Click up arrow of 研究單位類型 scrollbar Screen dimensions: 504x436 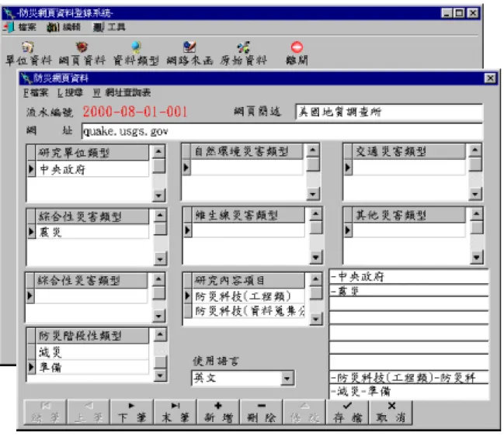pyautogui.click(x=158, y=151)
